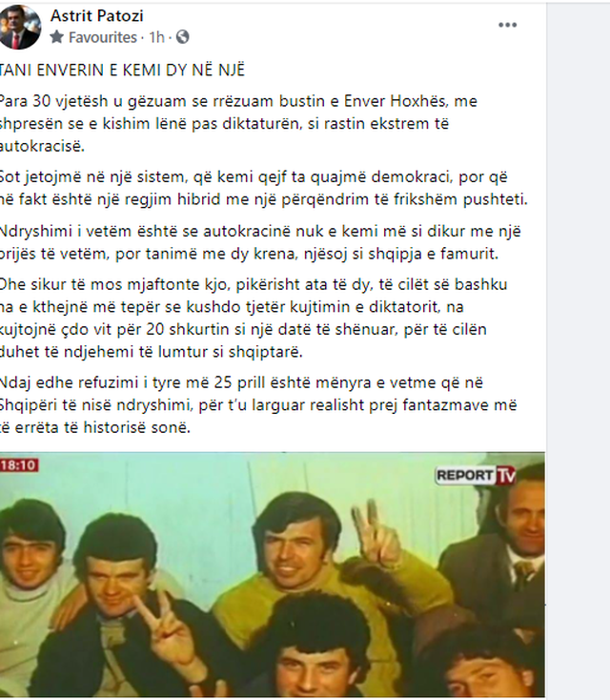Image resolution: width=610 pixels, height=700 pixels.
Task: Click the Report TV logo in the image
Action: [x=476, y=476]
